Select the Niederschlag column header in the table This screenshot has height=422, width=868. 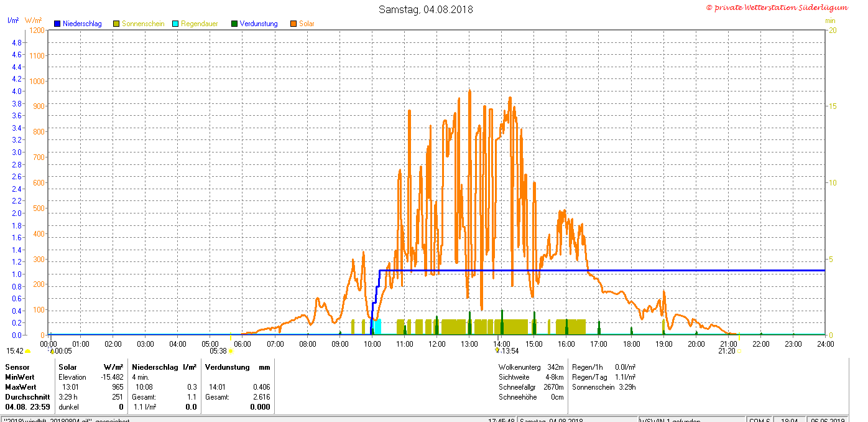153,367
